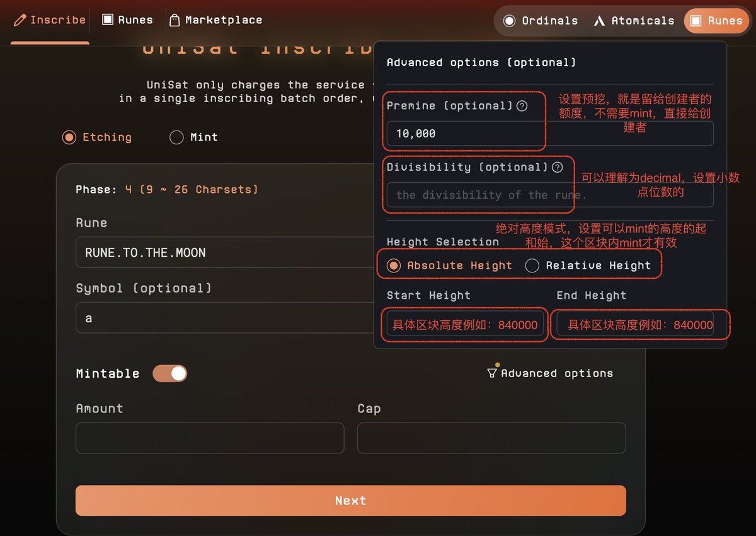Open Advanced options filter
Viewport: 756px width, 536px height.
click(550, 373)
